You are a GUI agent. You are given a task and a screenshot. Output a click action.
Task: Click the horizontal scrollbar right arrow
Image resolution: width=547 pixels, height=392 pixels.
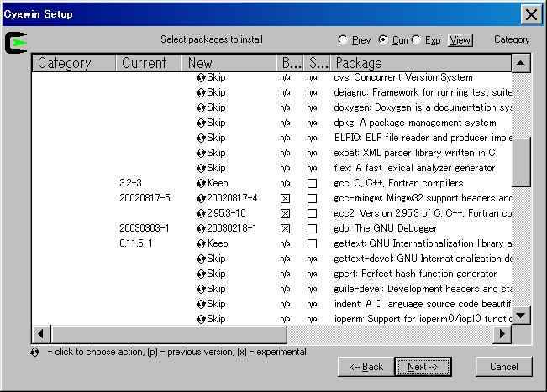point(502,334)
